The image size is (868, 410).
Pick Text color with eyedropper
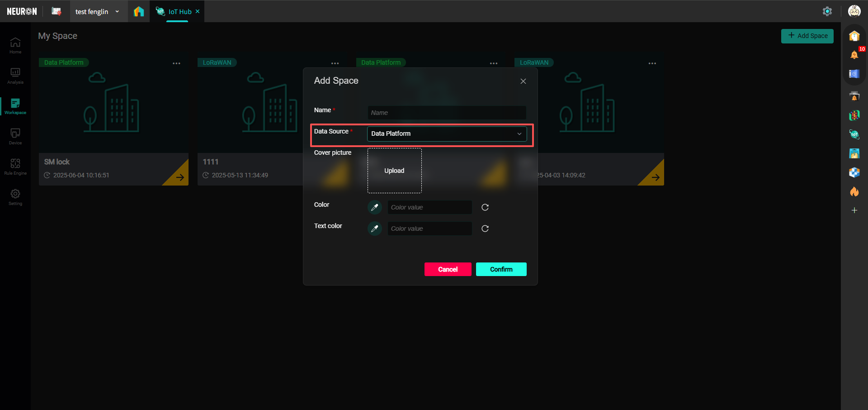pos(374,229)
